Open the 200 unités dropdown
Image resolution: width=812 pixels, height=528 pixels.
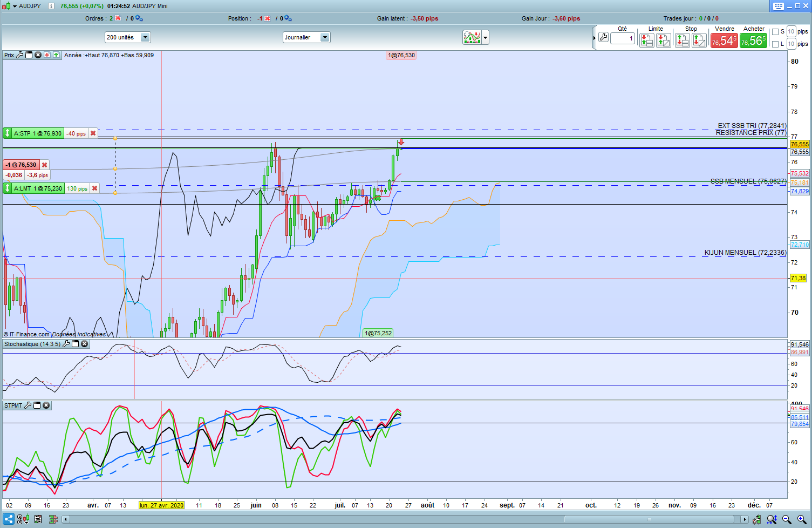click(x=128, y=37)
